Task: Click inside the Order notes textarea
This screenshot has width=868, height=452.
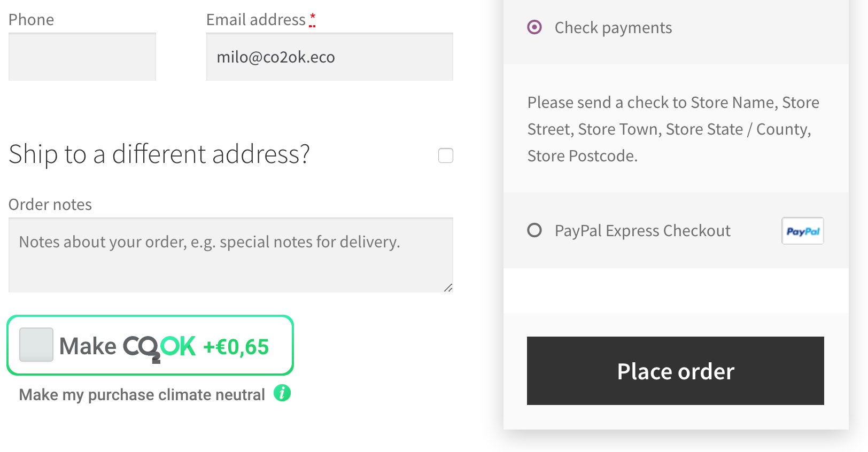Action: tap(230, 262)
